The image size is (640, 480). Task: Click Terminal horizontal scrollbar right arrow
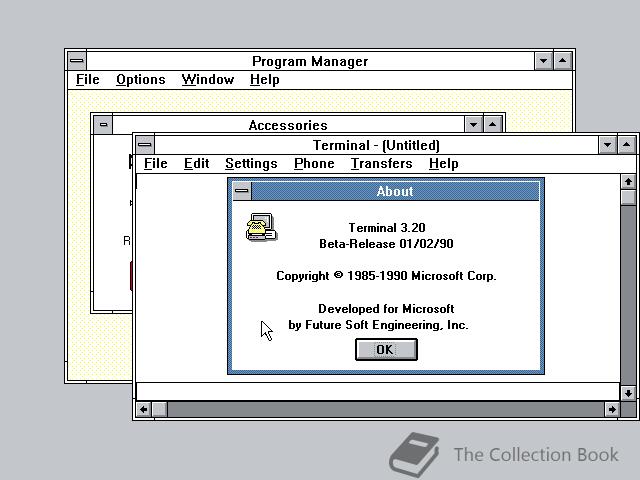[612, 409]
